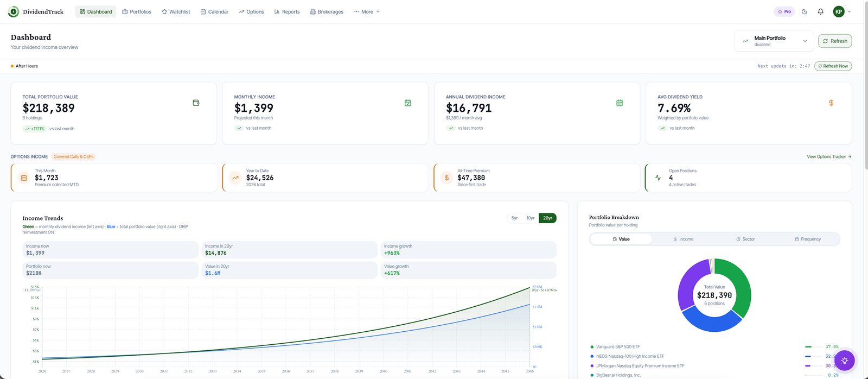Click the $218,389 total portfolio value
Viewport: 868px width, 379px height.
point(49,108)
